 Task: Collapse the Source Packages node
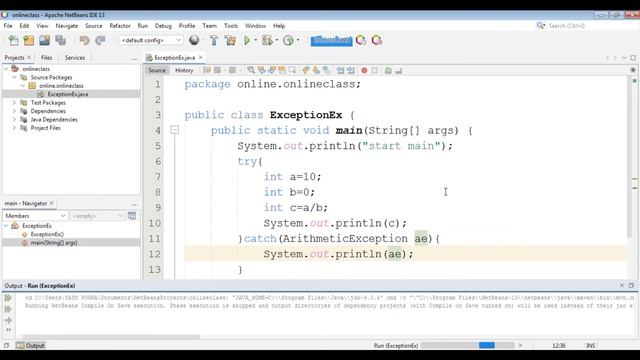[x=14, y=77]
